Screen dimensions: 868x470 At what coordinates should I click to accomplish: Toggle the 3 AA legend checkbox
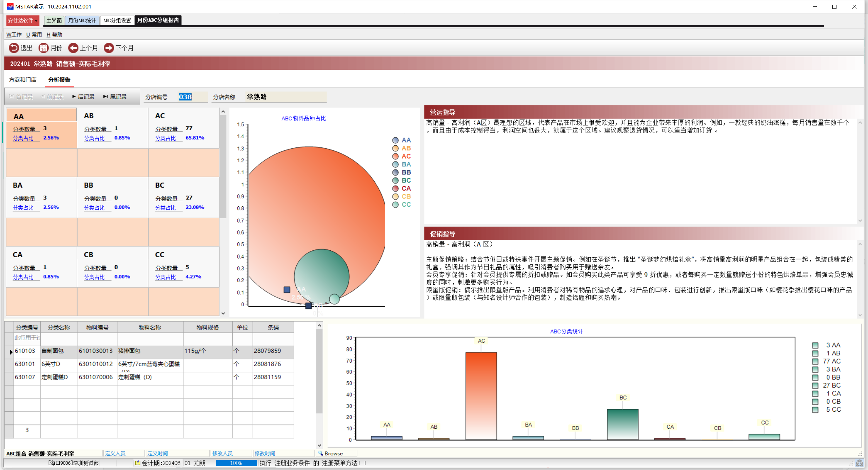click(815, 345)
